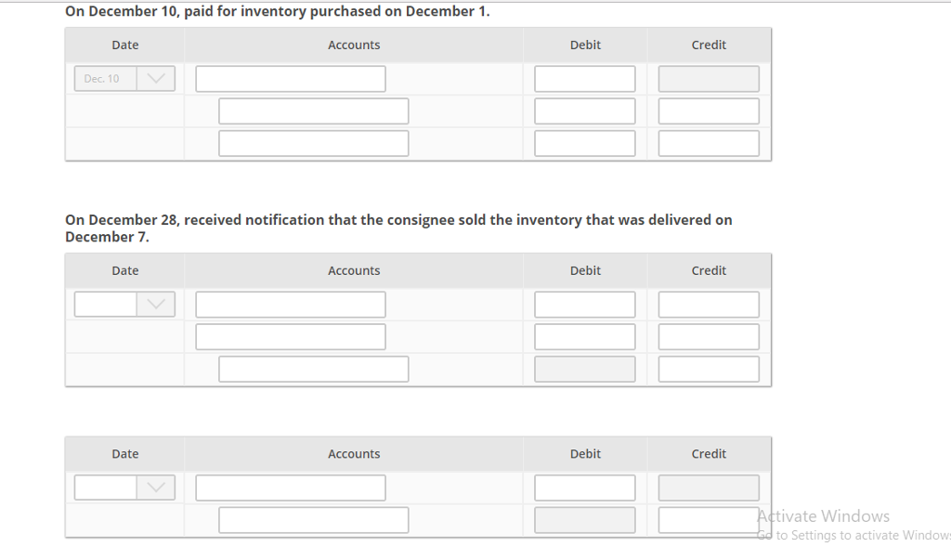951x560 pixels.
Task: Click third-row Debit box in December 10 entry
Action: click(x=585, y=144)
